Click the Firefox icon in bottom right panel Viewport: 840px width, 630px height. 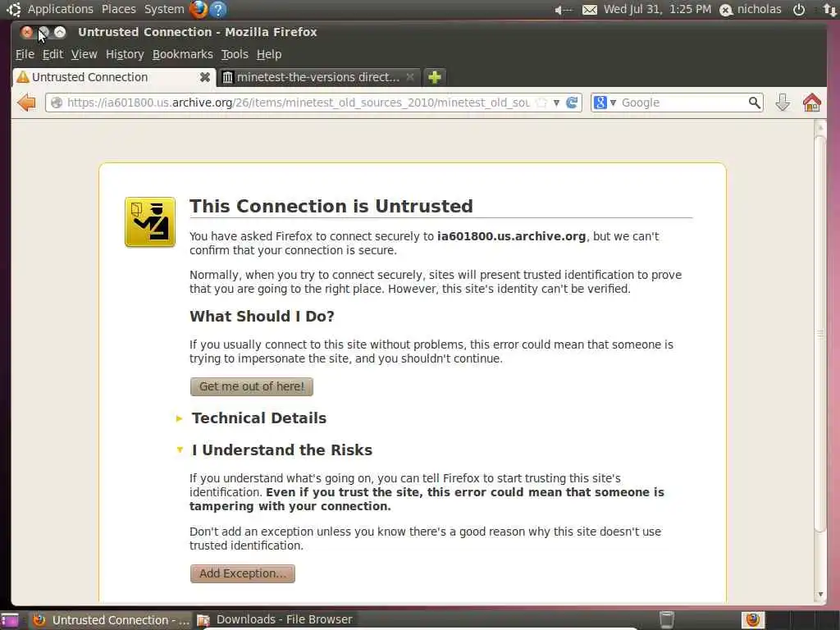pos(753,620)
